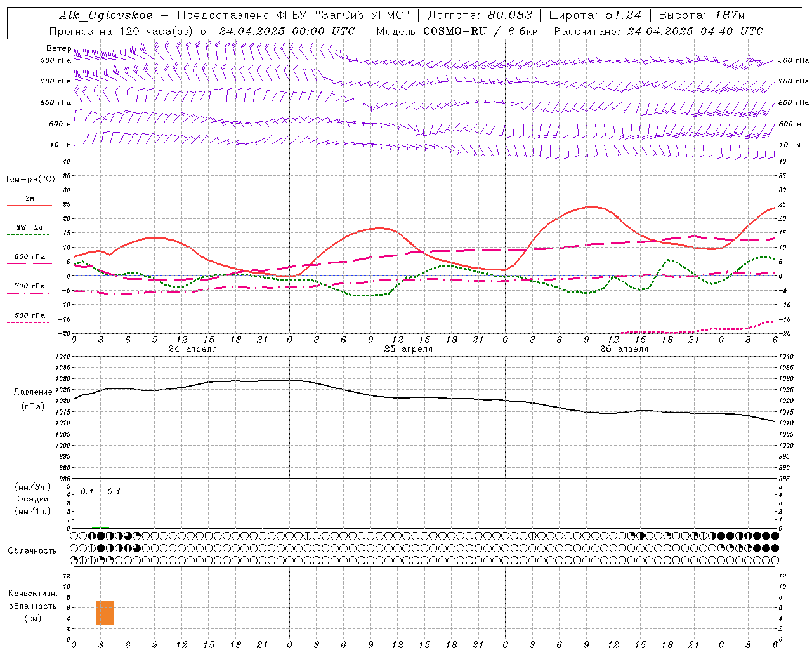
Task: Click the Ветер wind section label
Action: pyautogui.click(x=58, y=48)
